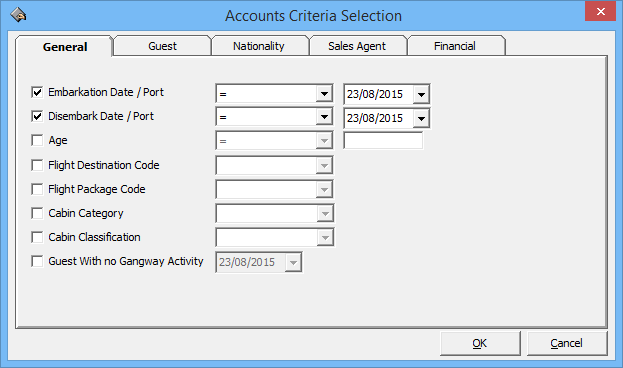This screenshot has height=368, width=623.
Task: Open the Nationality tab
Action: click(x=259, y=46)
